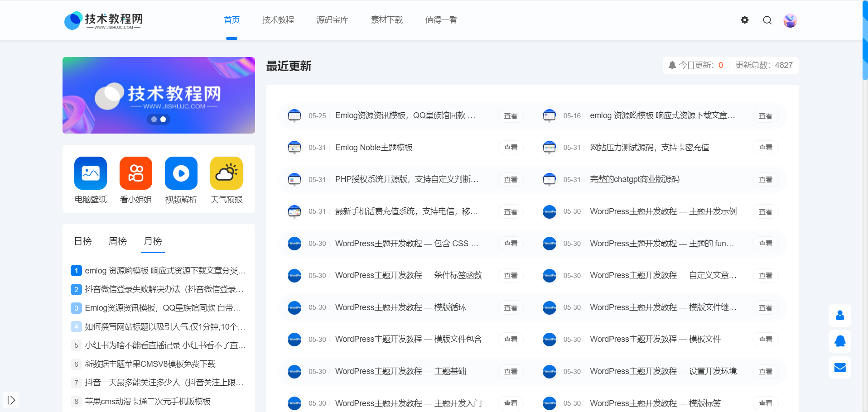Open the 素材下载 menu item
Image resolution: width=868 pixels, height=412 pixels.
387,20
